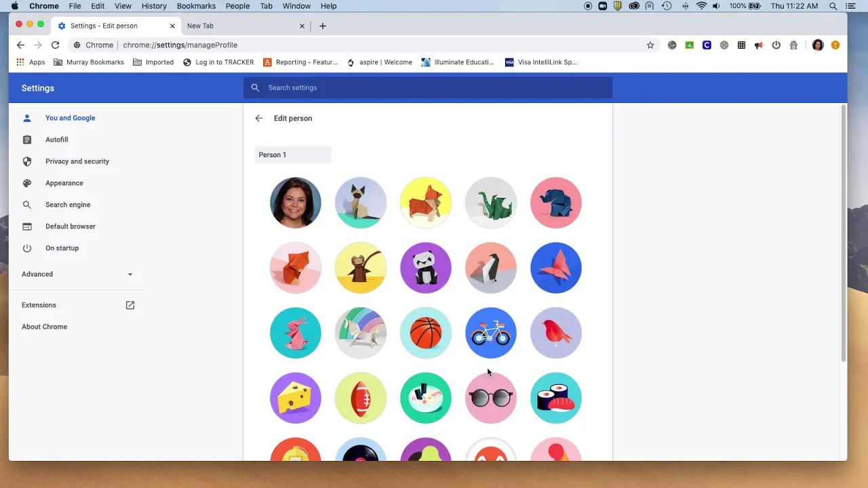This screenshot has width=868, height=488.
Task: Switch to the New Tab tab
Action: tap(244, 26)
